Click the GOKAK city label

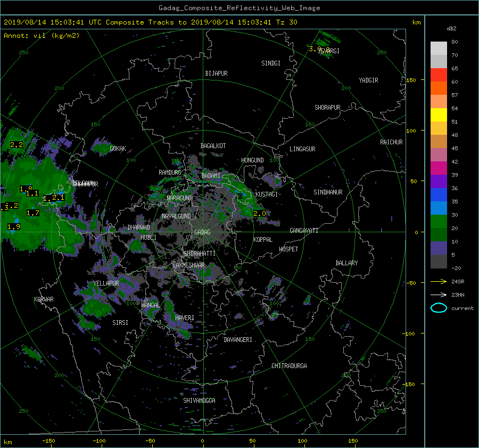pyautogui.click(x=118, y=149)
